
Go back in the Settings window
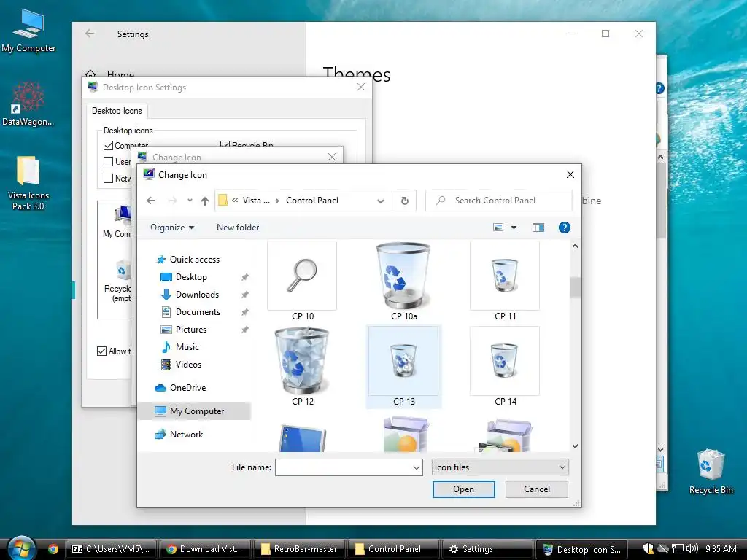coord(90,34)
